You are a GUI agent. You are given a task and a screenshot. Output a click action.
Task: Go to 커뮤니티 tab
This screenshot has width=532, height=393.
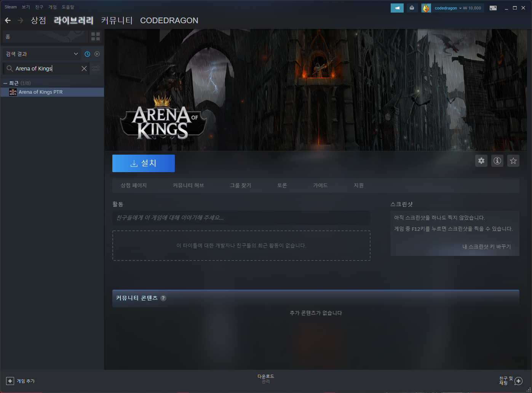(x=117, y=20)
